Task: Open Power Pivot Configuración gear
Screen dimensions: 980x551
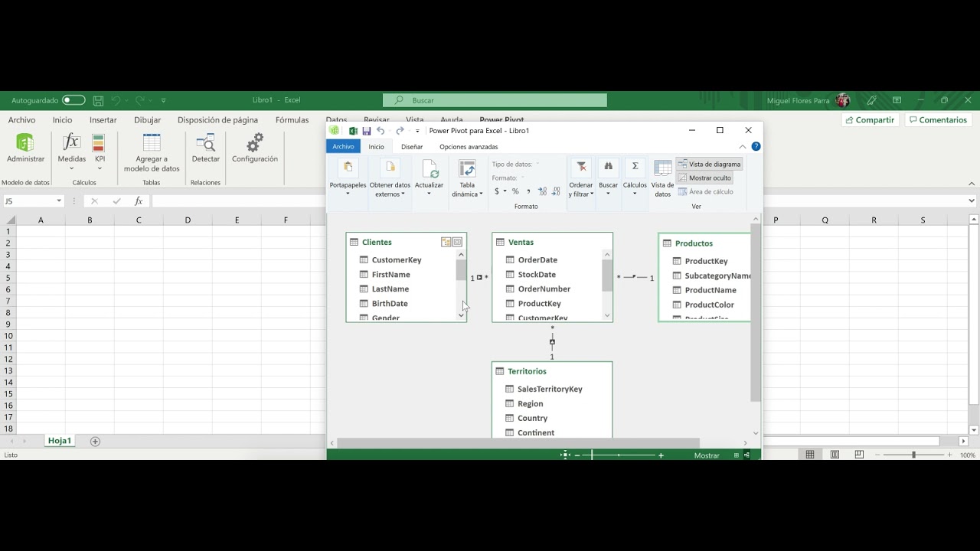Action: coord(255,148)
